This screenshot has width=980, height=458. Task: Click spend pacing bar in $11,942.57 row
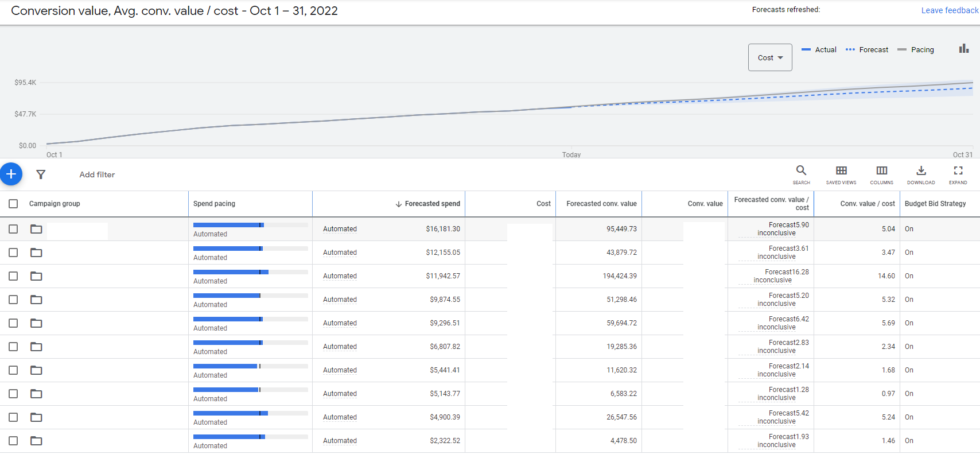[251, 272]
